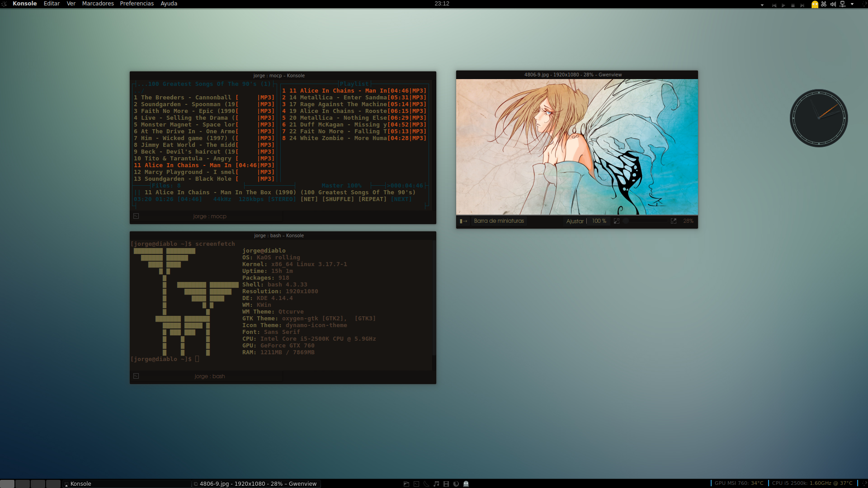Open the Editar menu
Screen dimensions: 868x488
tap(52, 4)
